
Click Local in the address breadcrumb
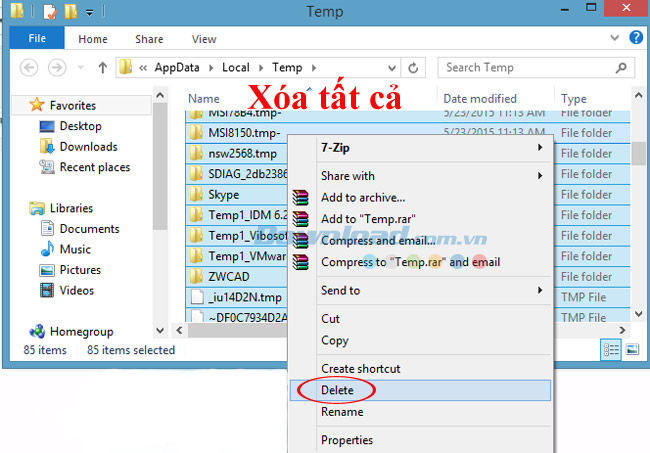(x=235, y=68)
